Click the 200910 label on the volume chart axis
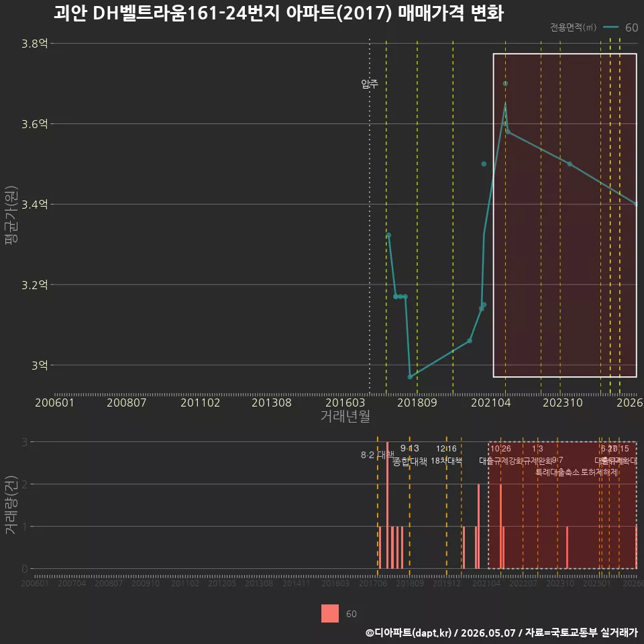Image resolution: width=644 pixels, height=644 pixels. [x=146, y=583]
